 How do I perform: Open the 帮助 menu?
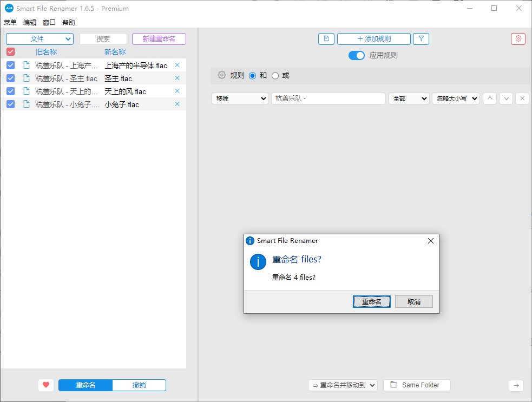click(x=69, y=22)
